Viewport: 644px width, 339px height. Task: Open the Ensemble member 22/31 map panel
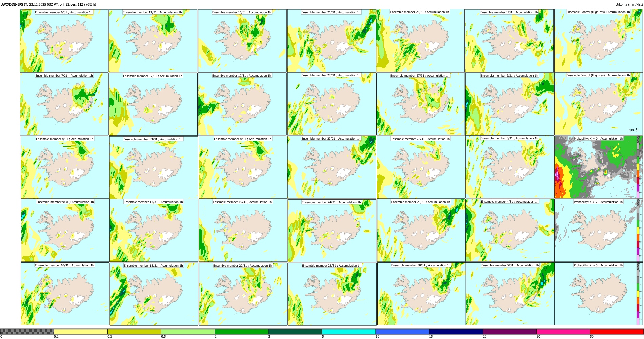point(331,104)
